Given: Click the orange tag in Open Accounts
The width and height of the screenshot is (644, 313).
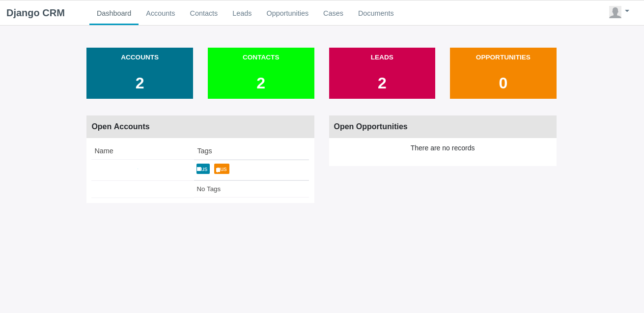Looking at the screenshot, I should tap(222, 169).
